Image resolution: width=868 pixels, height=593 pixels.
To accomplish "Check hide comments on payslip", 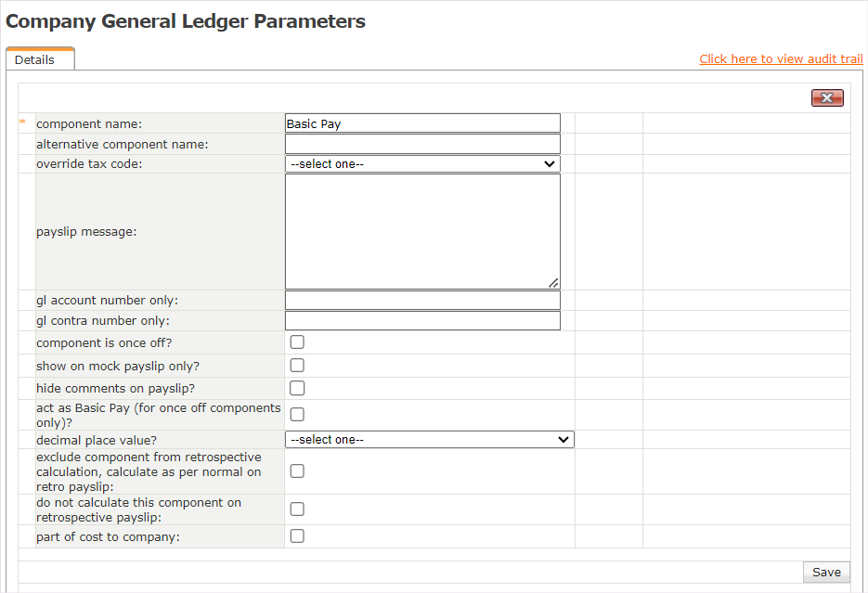I will click(297, 388).
